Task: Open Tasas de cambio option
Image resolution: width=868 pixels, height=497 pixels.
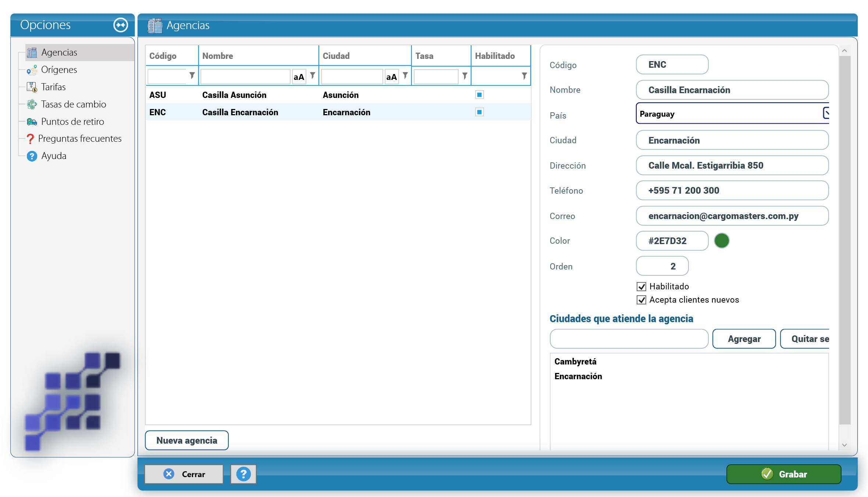Action: coord(74,104)
